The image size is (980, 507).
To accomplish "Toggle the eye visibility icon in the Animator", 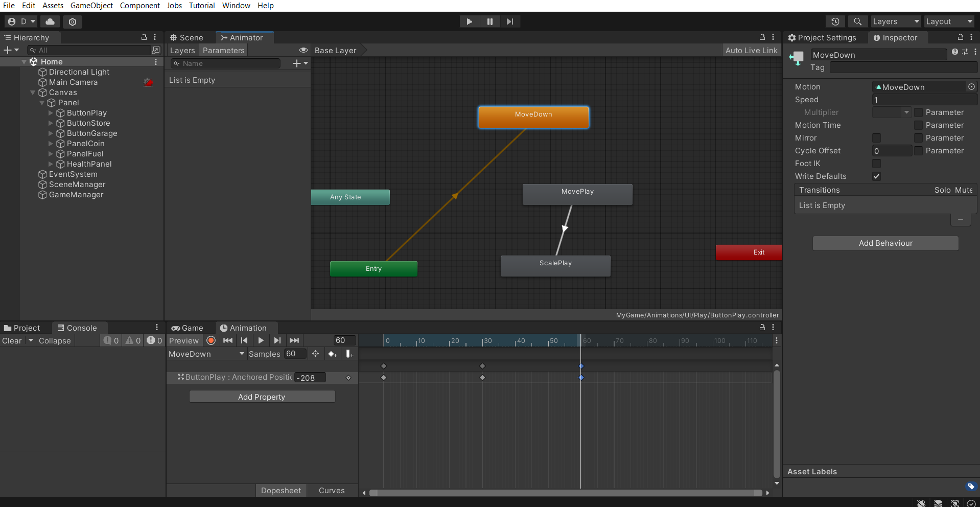I will (304, 50).
